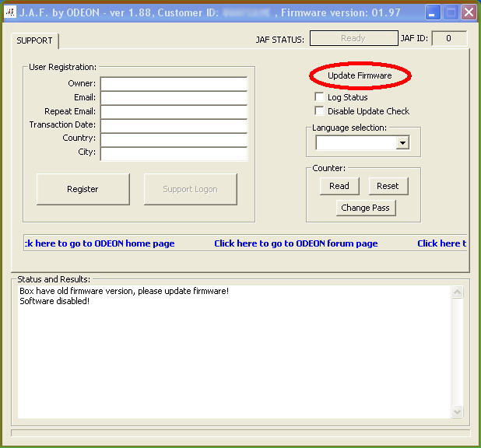Close the J.A.F. window
This screenshot has width=481, height=448.
469,12
